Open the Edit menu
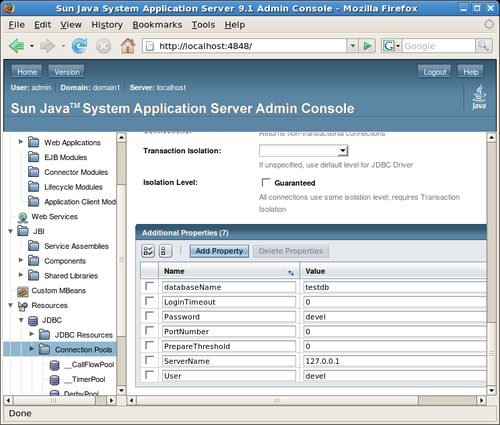The image size is (500, 425). click(x=42, y=25)
